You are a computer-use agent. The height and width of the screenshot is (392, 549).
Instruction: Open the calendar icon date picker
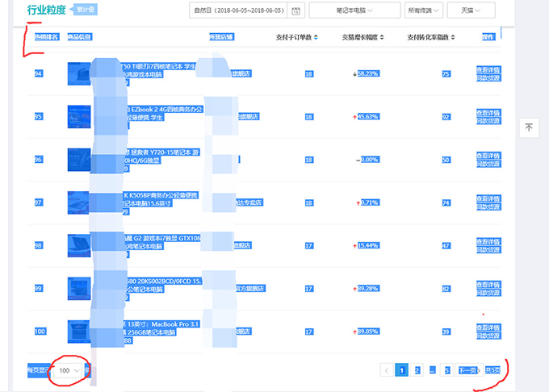pyautogui.click(x=295, y=10)
